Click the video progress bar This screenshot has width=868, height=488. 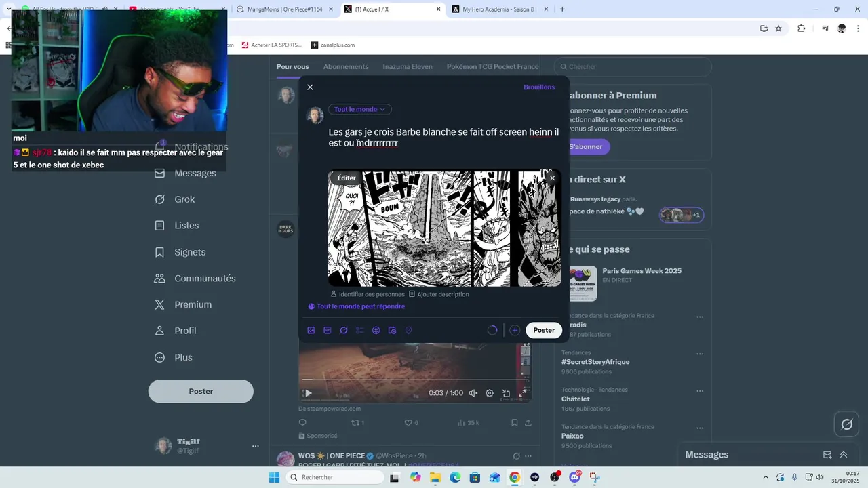point(414,380)
